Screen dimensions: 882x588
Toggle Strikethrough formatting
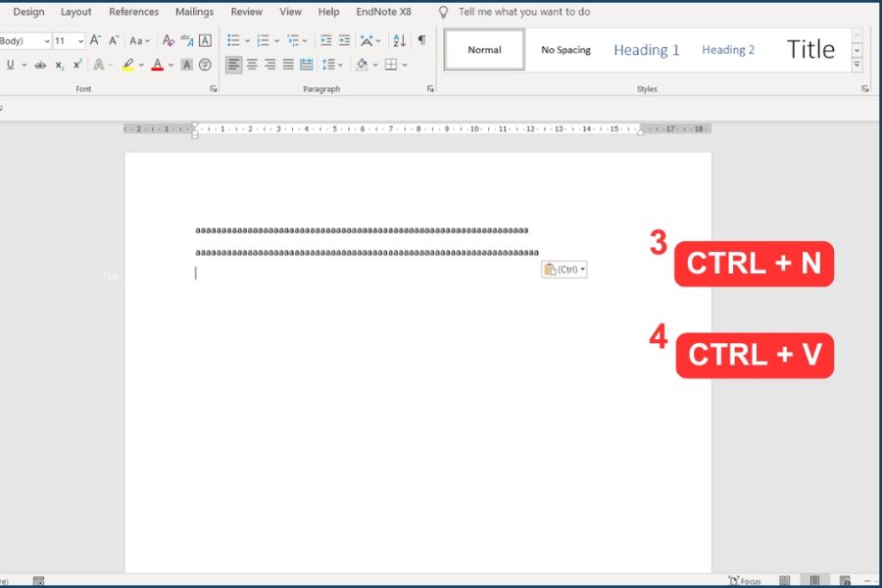[x=40, y=65]
